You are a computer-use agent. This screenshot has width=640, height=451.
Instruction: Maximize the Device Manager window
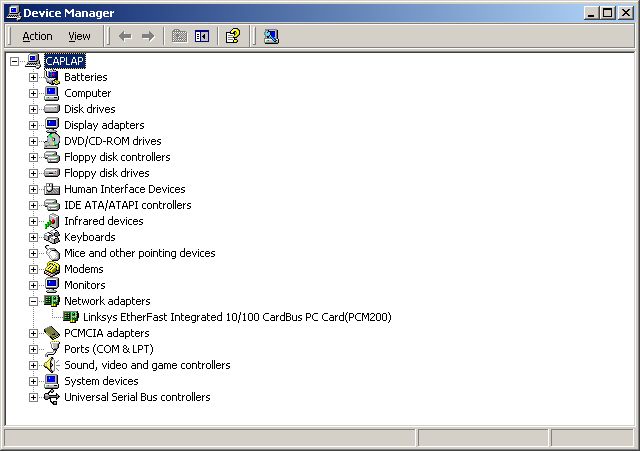click(x=607, y=13)
